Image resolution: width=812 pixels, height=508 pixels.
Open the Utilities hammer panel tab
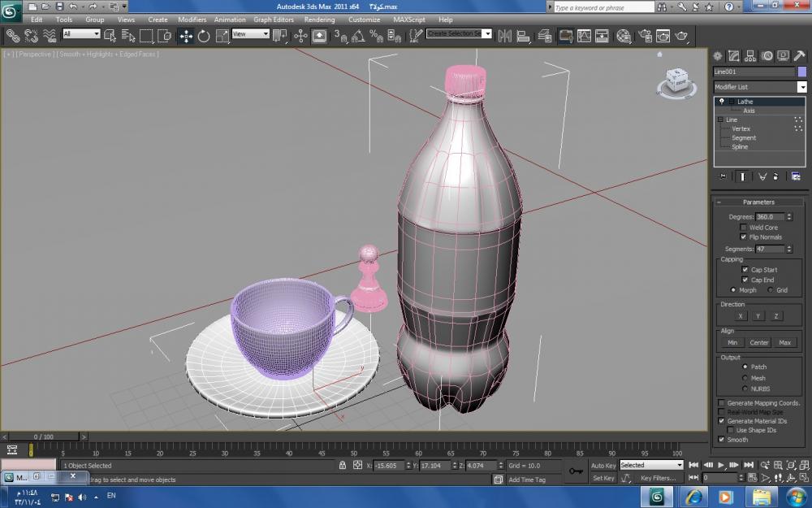point(800,55)
